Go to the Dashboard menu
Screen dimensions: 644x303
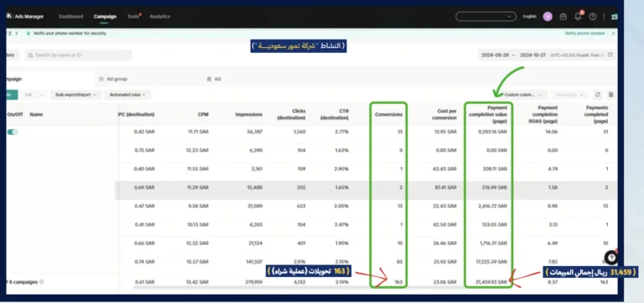coord(70,17)
